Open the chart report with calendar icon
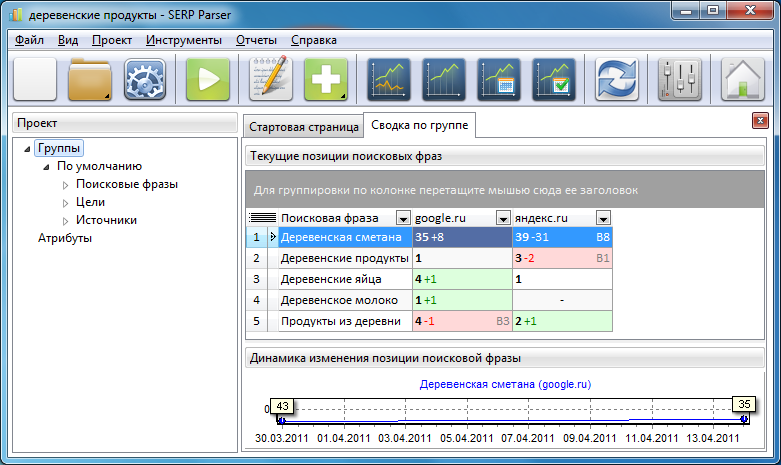Viewport: 781px width, 465px height. pos(498,79)
